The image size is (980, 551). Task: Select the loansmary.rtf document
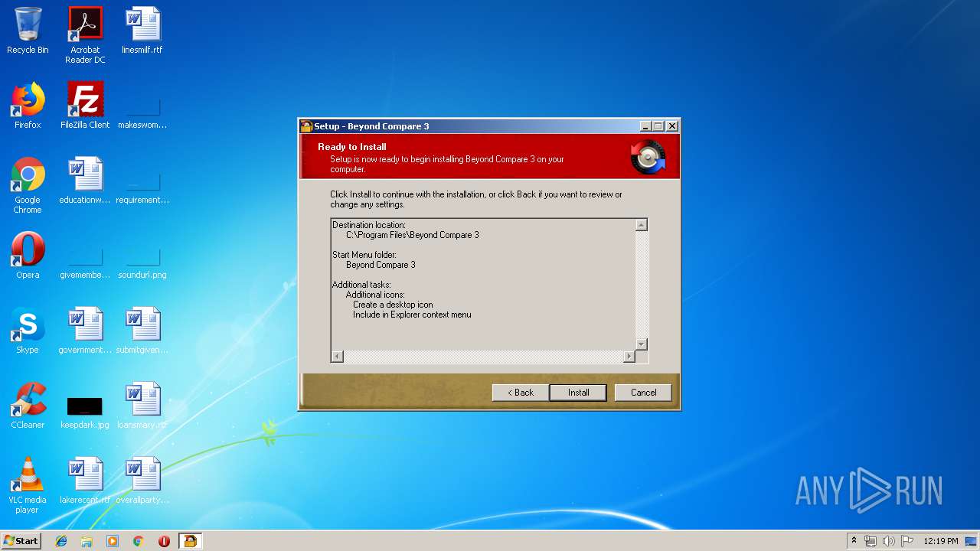pos(142,406)
